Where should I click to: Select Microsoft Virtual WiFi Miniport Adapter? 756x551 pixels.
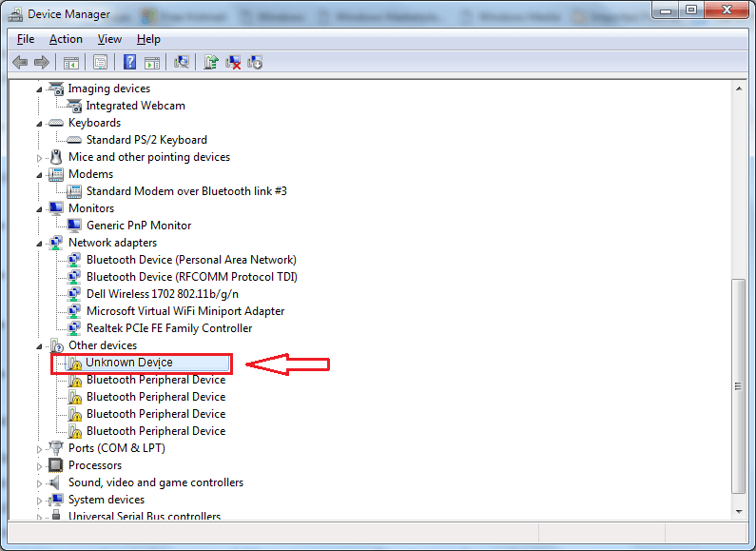click(185, 311)
